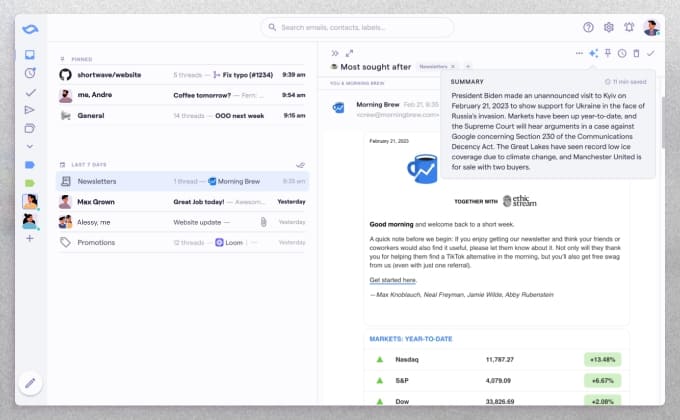The width and height of the screenshot is (680, 420).
Task: Open the notifications bell icon
Action: pyautogui.click(x=629, y=27)
